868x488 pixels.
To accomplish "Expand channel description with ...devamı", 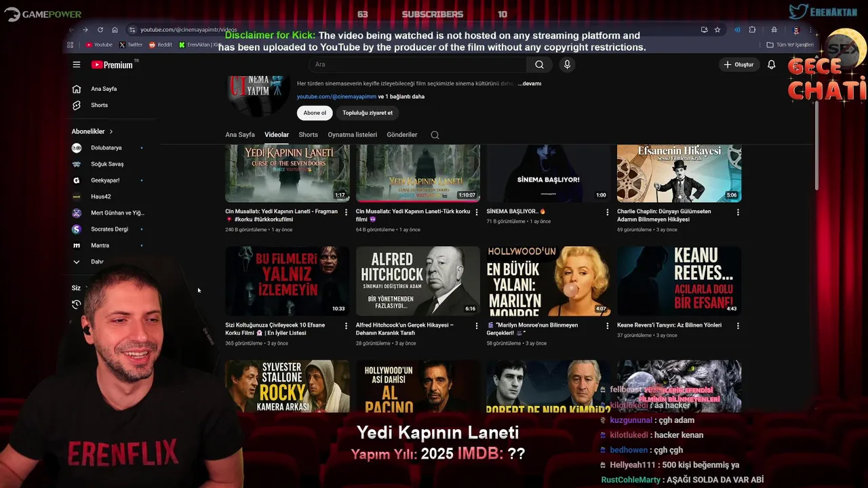I will pyautogui.click(x=530, y=83).
